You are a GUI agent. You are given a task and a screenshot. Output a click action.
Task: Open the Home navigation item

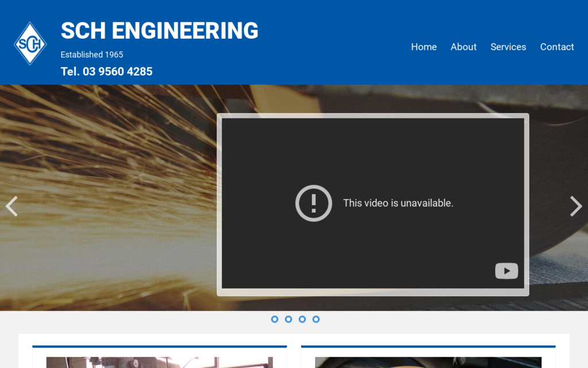424,47
